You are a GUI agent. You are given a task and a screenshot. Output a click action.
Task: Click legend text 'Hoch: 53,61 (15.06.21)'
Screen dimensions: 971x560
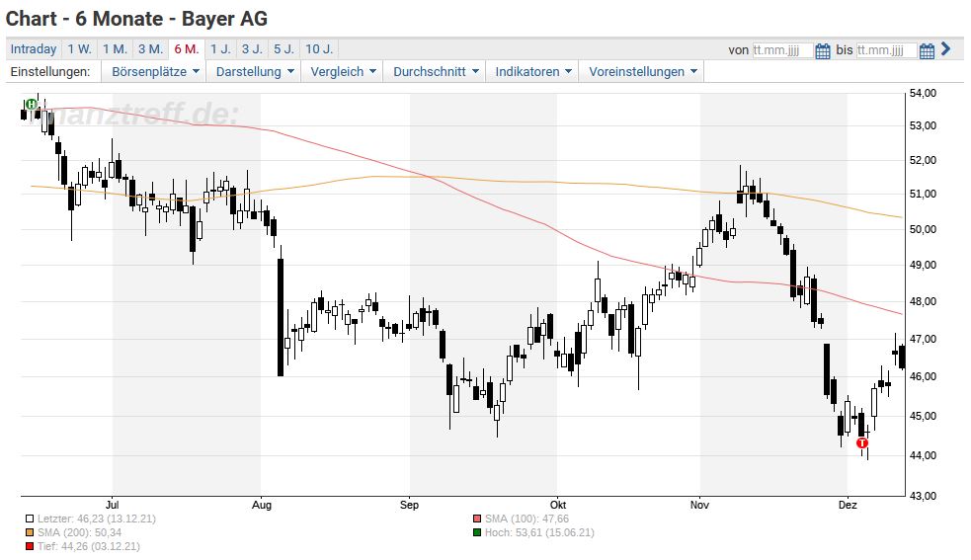pos(539,532)
